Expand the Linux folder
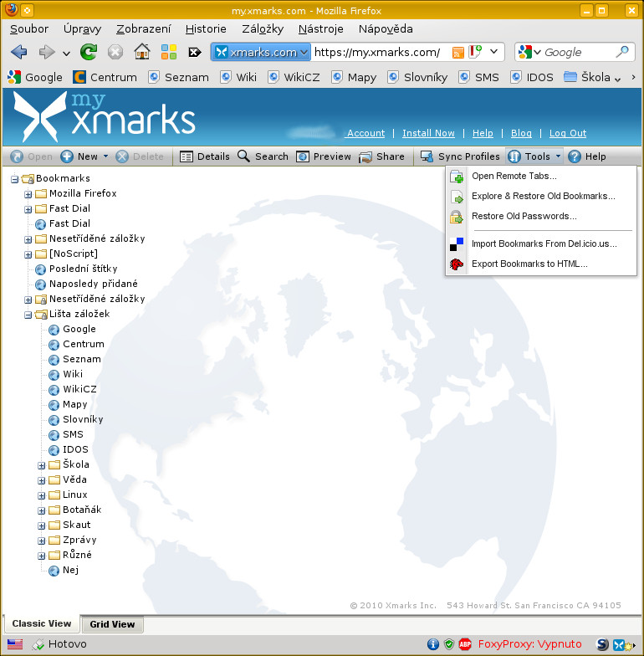 tap(42, 495)
